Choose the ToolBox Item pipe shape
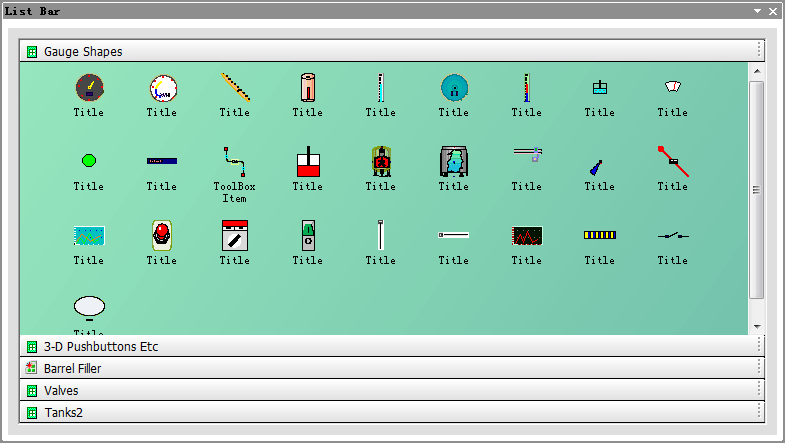Screen dimensions: 785x443 click(235, 160)
